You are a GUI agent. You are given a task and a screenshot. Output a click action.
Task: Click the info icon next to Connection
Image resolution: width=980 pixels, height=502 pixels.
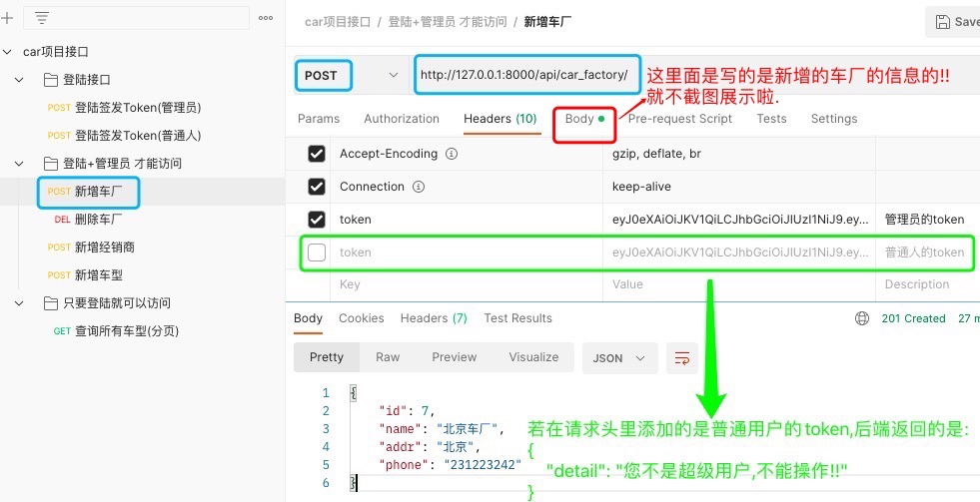pos(420,187)
